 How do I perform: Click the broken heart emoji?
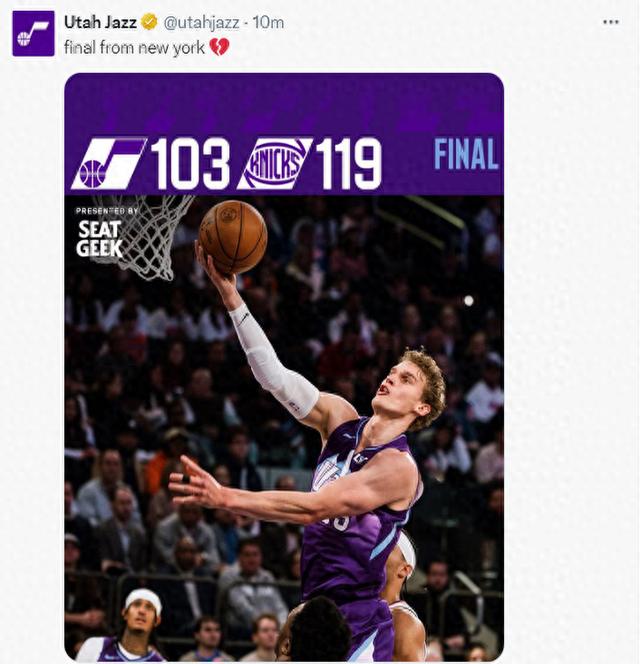tap(220, 47)
